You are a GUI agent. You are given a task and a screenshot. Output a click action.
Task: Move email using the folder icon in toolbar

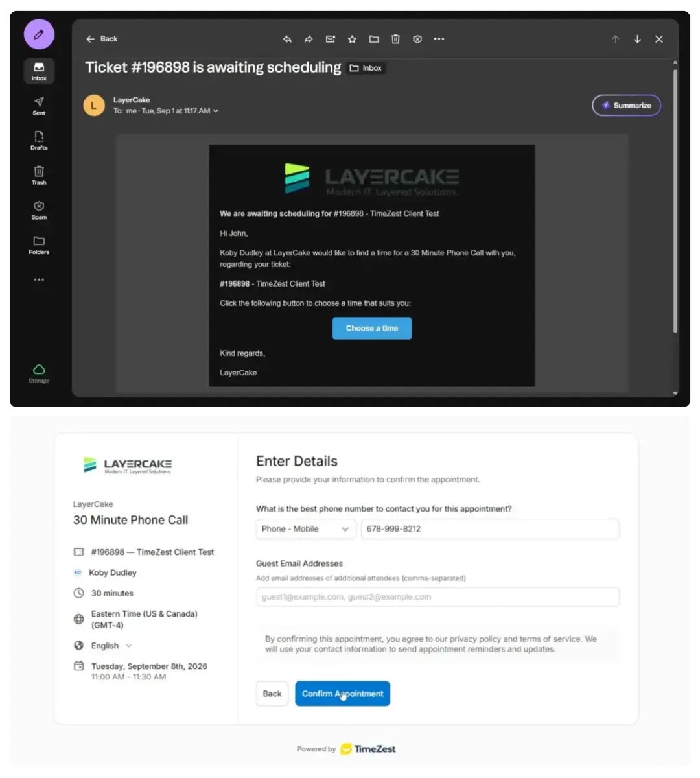click(374, 39)
